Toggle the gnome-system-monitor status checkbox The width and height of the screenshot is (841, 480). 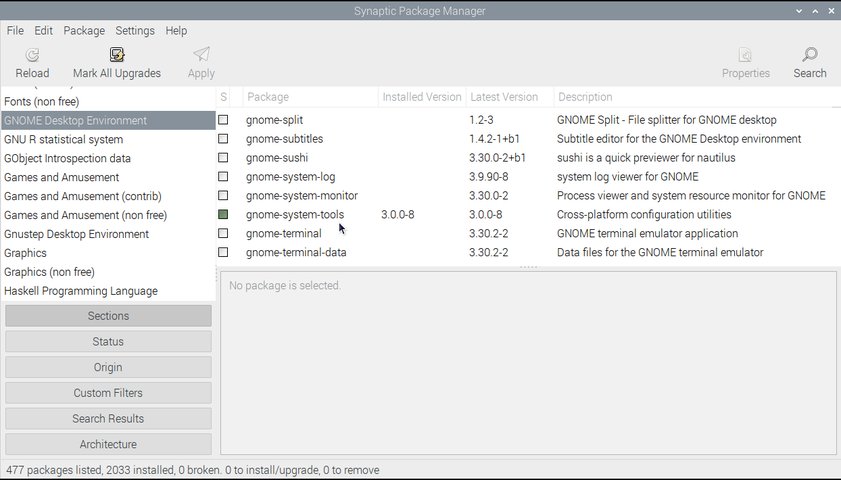click(223, 195)
